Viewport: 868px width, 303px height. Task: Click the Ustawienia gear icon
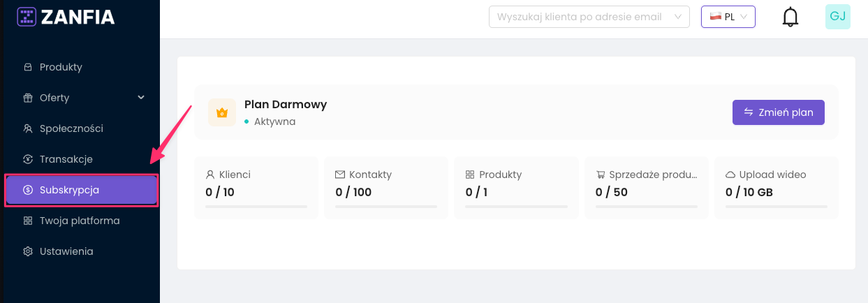(28, 251)
